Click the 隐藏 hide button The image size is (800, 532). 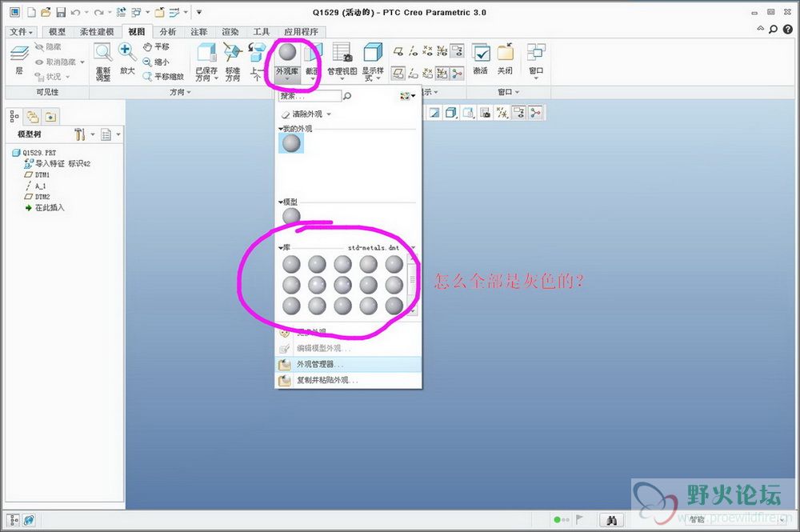point(47,47)
